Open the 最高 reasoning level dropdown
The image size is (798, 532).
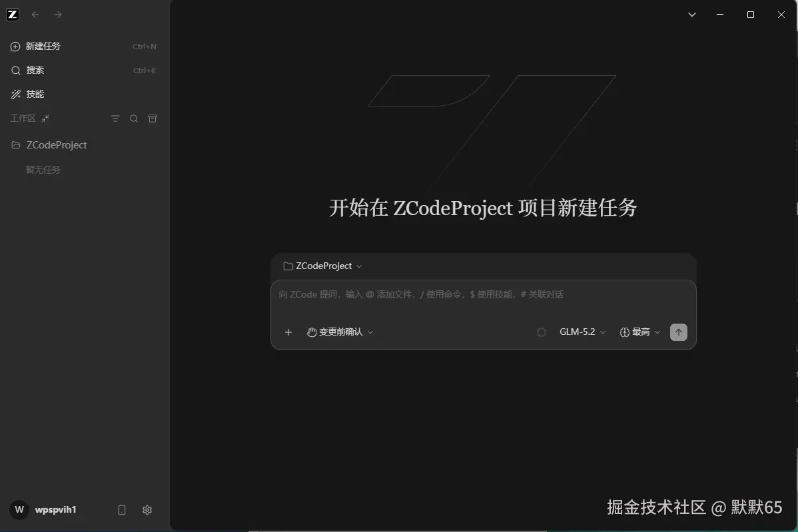(639, 332)
